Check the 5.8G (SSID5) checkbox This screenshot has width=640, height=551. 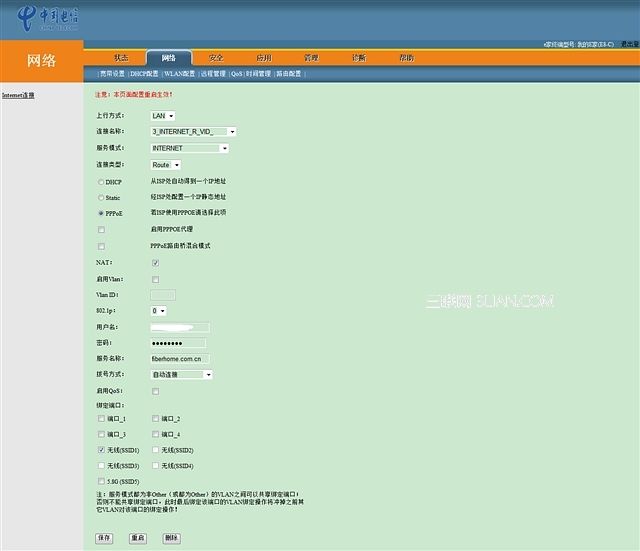101,481
